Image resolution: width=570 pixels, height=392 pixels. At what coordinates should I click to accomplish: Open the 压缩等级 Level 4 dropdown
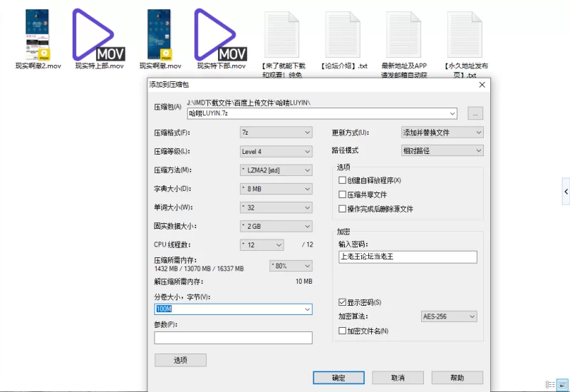[x=276, y=151]
